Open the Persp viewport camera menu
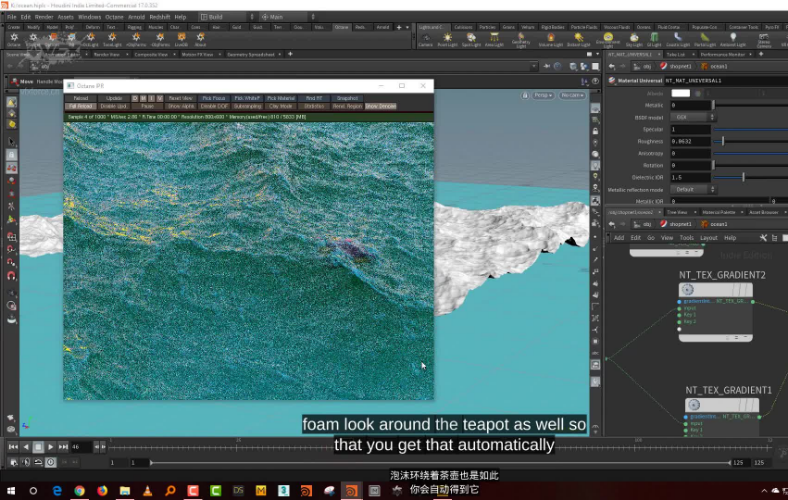The image size is (788, 500). [542, 95]
